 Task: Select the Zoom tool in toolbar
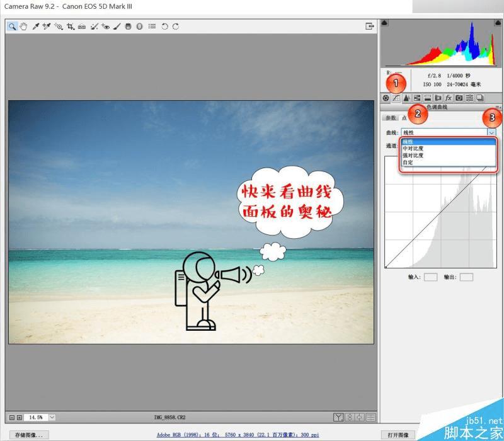pyautogui.click(x=12, y=26)
